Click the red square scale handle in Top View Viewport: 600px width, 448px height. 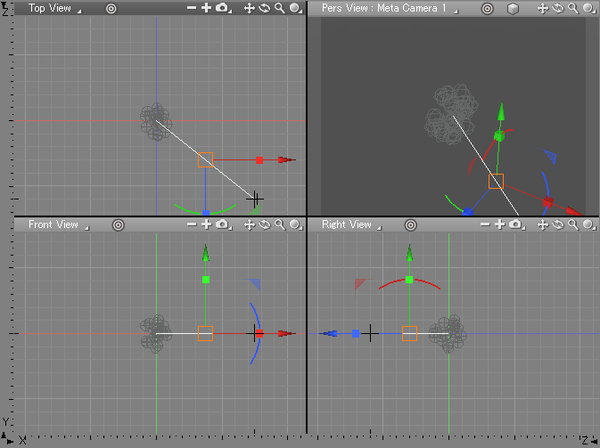(259, 160)
